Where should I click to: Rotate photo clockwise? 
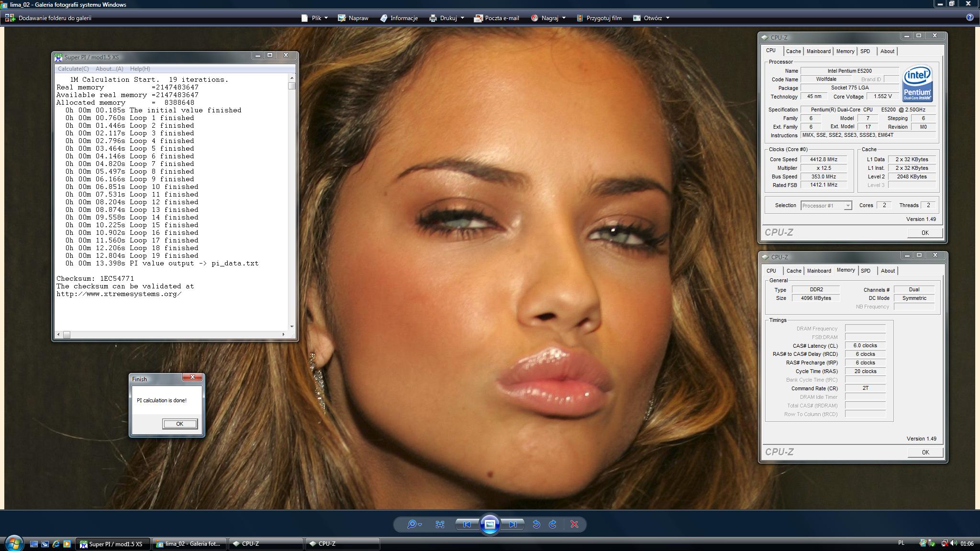pos(553,524)
